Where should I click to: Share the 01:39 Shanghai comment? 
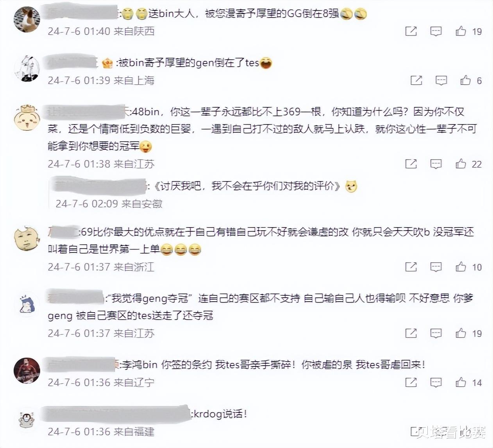click(x=416, y=80)
